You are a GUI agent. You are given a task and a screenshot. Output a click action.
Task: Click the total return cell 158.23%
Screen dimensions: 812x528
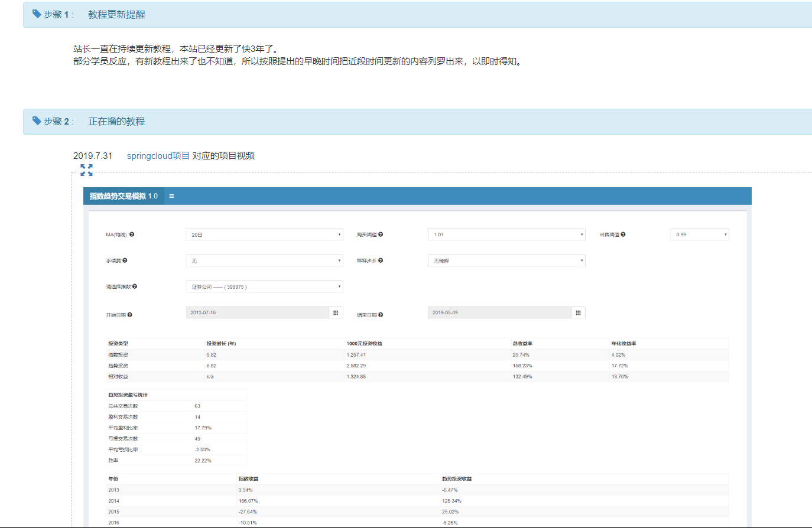point(522,366)
